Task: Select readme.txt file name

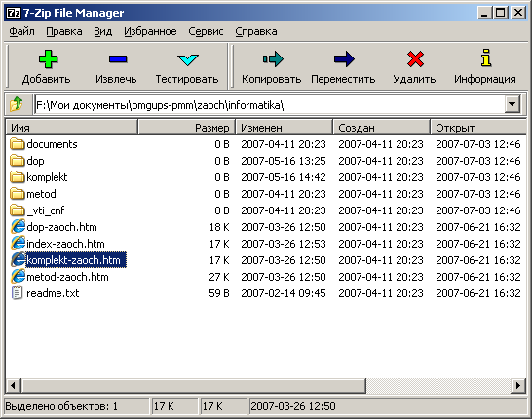Action: coord(53,293)
